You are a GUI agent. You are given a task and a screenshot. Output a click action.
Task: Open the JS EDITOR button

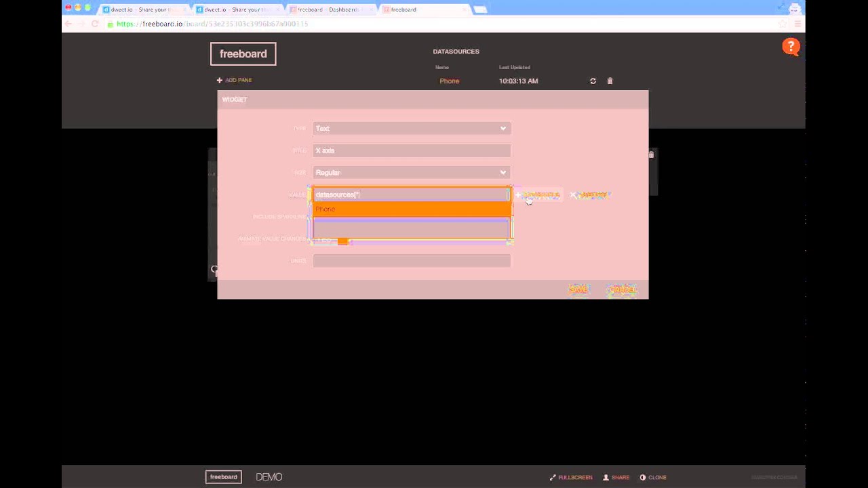[590, 195]
